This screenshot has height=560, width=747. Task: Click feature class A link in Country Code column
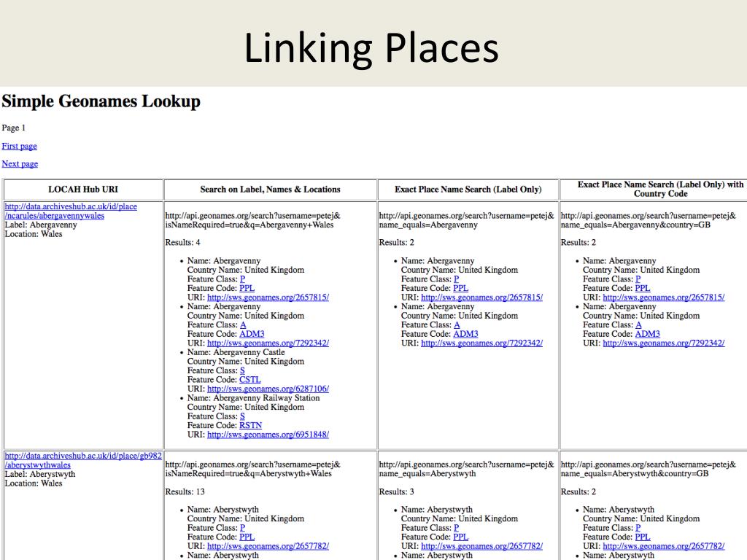point(638,324)
